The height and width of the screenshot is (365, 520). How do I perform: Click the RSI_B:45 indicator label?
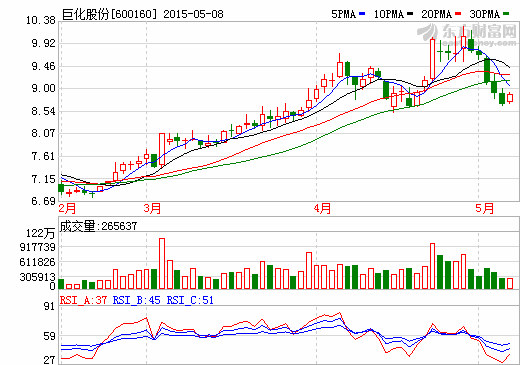(x=137, y=300)
